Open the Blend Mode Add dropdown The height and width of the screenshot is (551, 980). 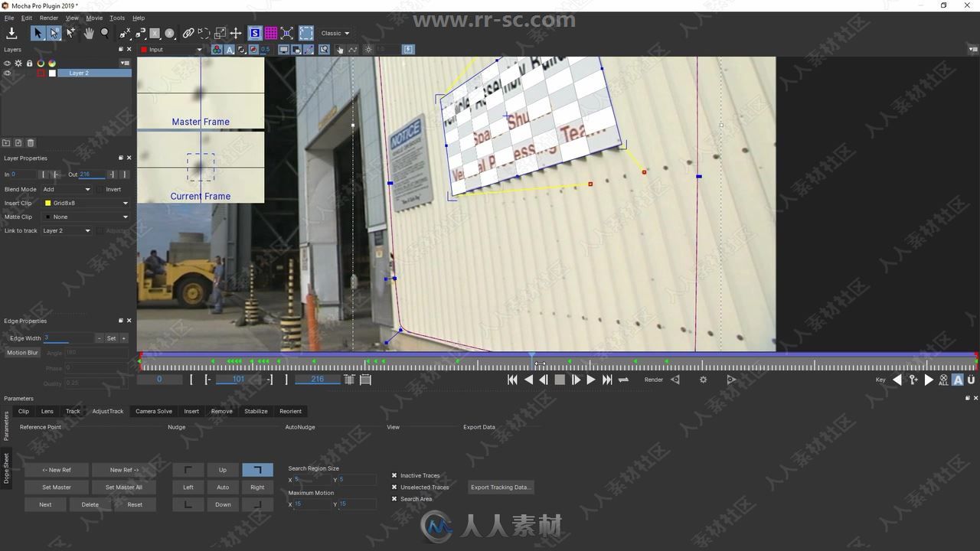[x=66, y=189]
